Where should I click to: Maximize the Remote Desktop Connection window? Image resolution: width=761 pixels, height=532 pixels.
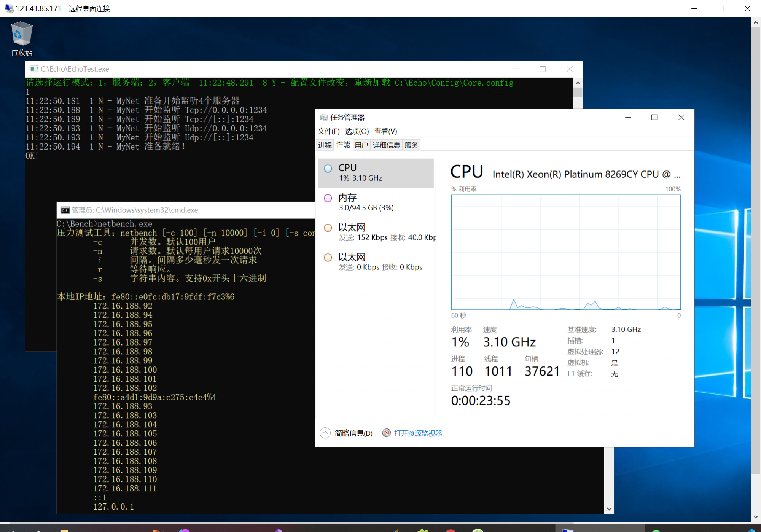(x=720, y=8)
